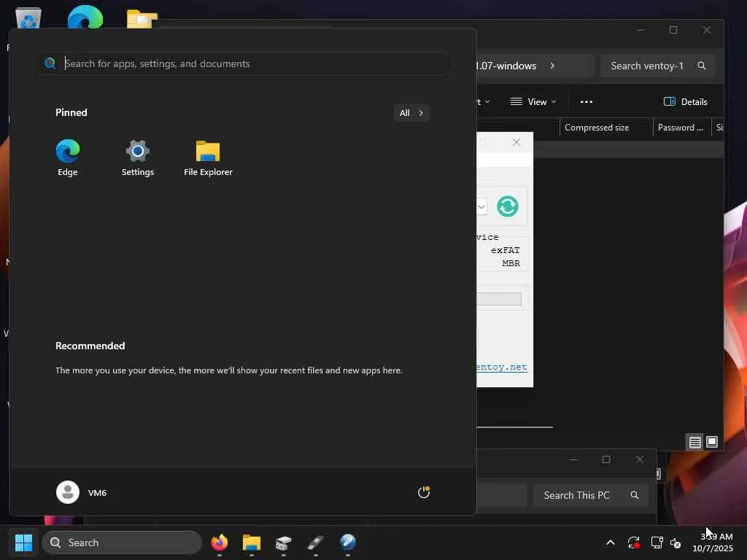Click the Windows Start button
This screenshot has height=560, width=747.
[24, 542]
